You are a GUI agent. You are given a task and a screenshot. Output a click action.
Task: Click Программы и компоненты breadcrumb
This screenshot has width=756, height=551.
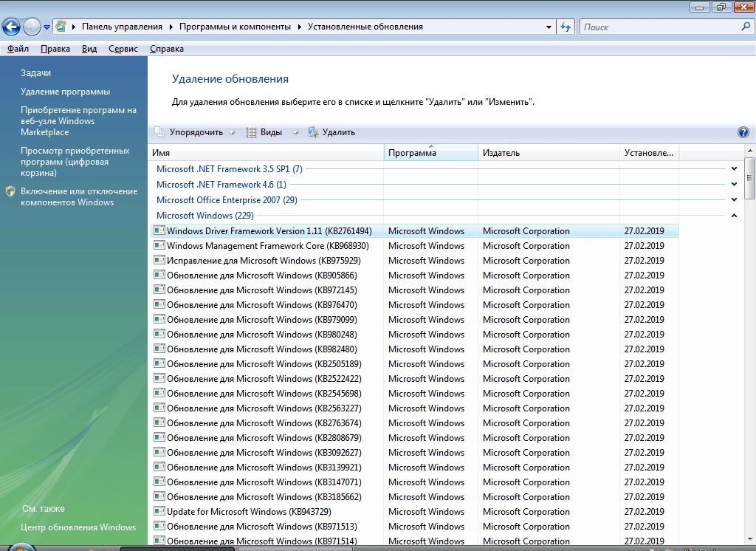tap(235, 27)
